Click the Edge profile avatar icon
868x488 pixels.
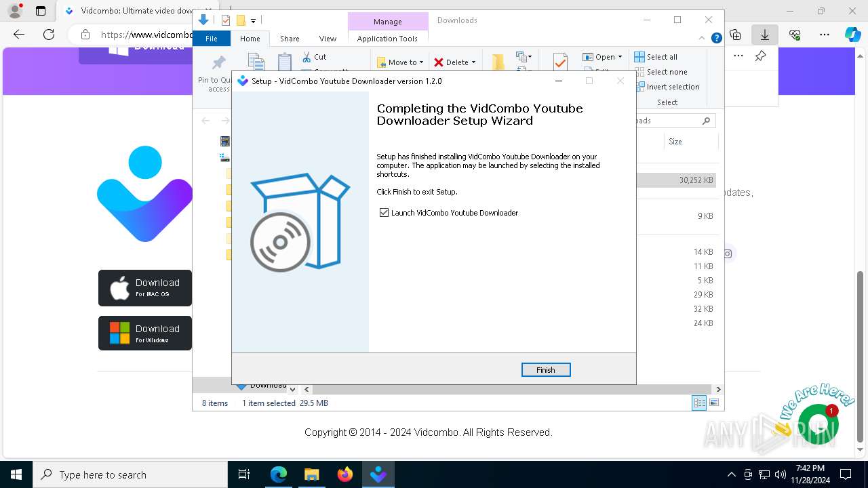[14, 11]
